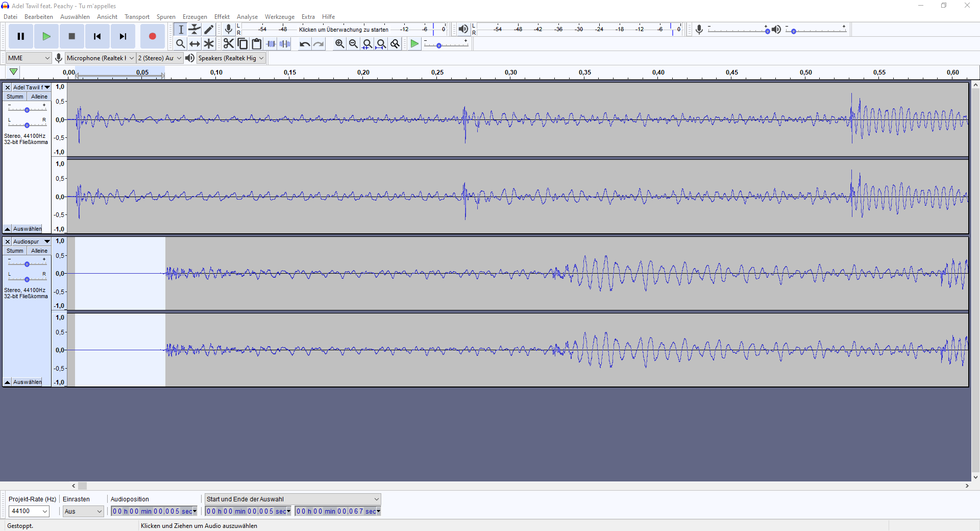
Task: Click the Record button
Action: point(152,36)
